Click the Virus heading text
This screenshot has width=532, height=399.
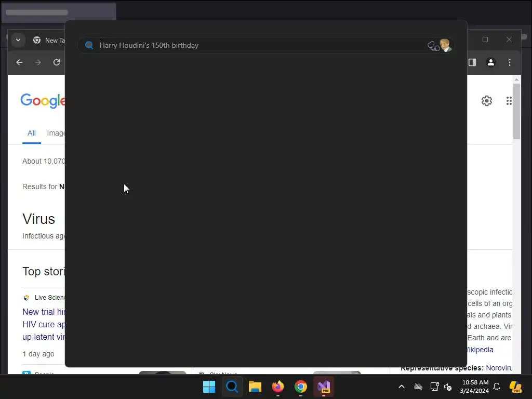pos(38,219)
